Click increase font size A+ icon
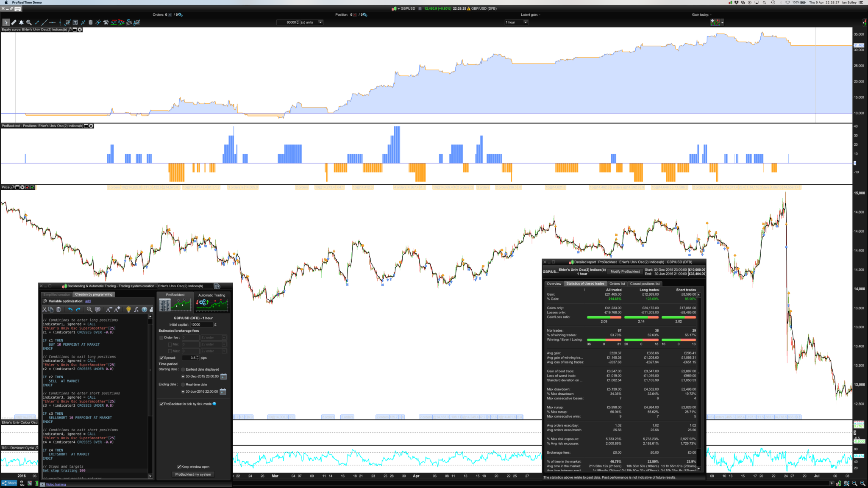This screenshot has height=488, width=868. [117, 310]
